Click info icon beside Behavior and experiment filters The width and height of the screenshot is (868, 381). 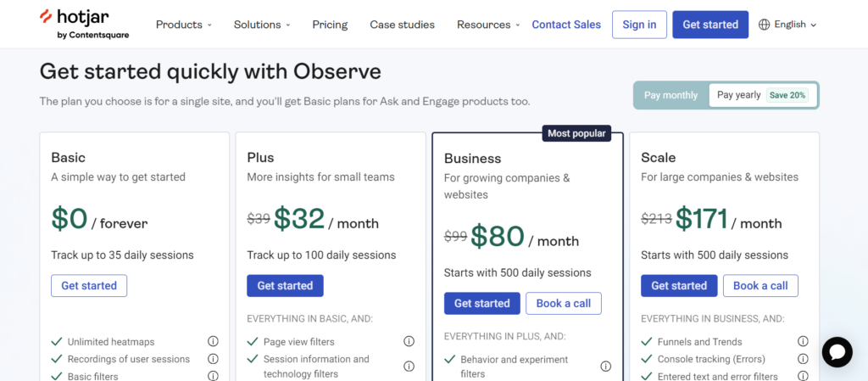point(605,367)
